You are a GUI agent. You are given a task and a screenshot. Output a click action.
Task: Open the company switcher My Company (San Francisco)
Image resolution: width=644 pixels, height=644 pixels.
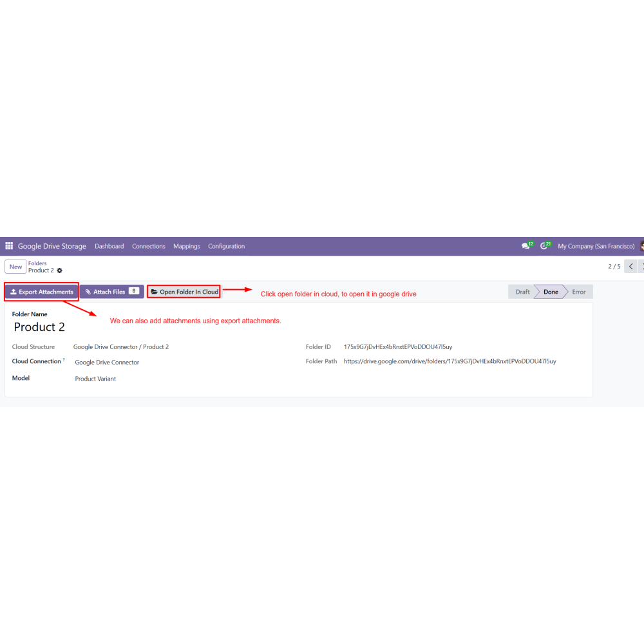596,247
